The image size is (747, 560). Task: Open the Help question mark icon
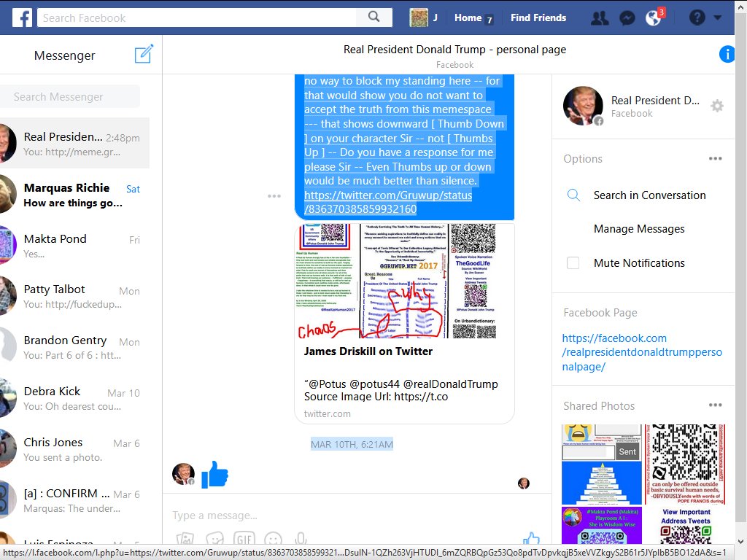tap(697, 17)
